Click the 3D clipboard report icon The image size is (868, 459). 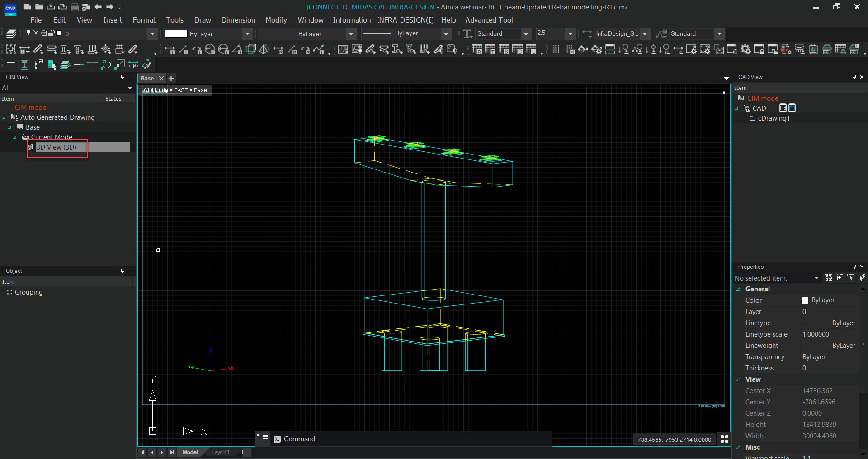click(813, 49)
